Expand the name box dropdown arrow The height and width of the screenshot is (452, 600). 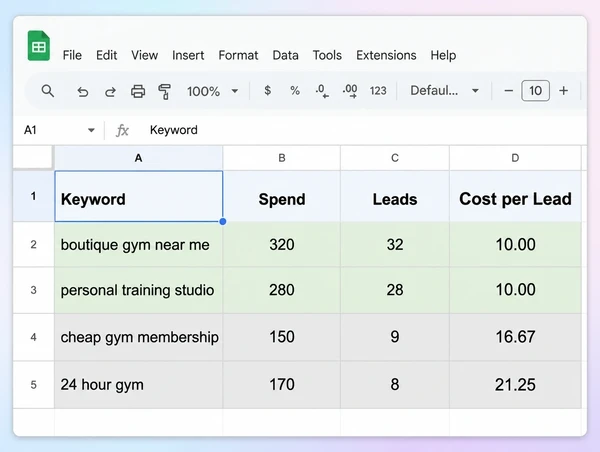91,130
